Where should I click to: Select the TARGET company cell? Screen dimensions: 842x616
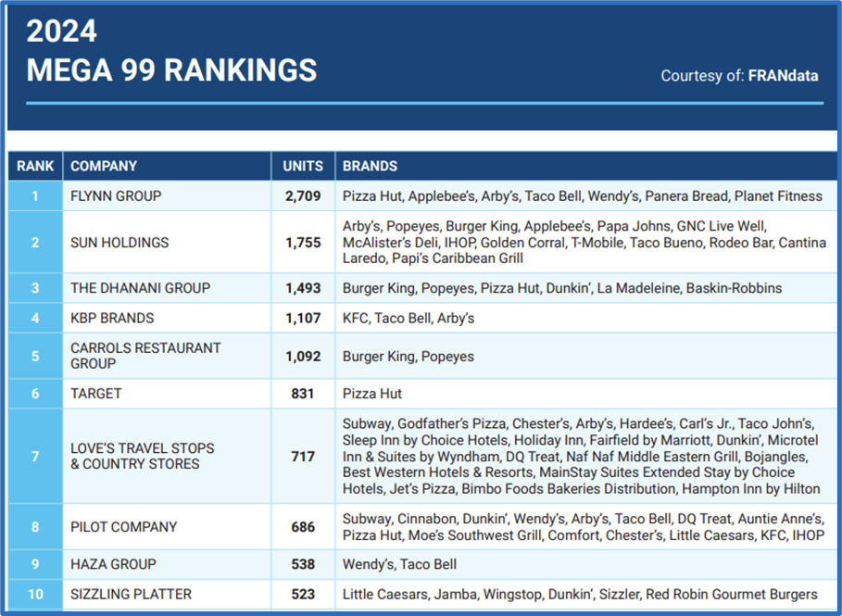[x=167, y=394]
